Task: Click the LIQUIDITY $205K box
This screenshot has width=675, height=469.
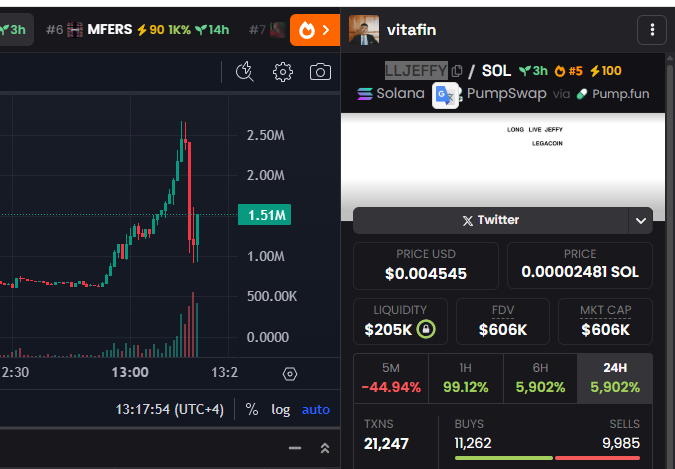Action: 400,322
